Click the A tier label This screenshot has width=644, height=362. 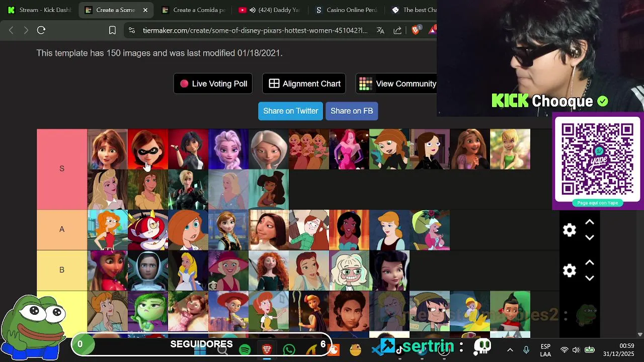[x=62, y=229]
